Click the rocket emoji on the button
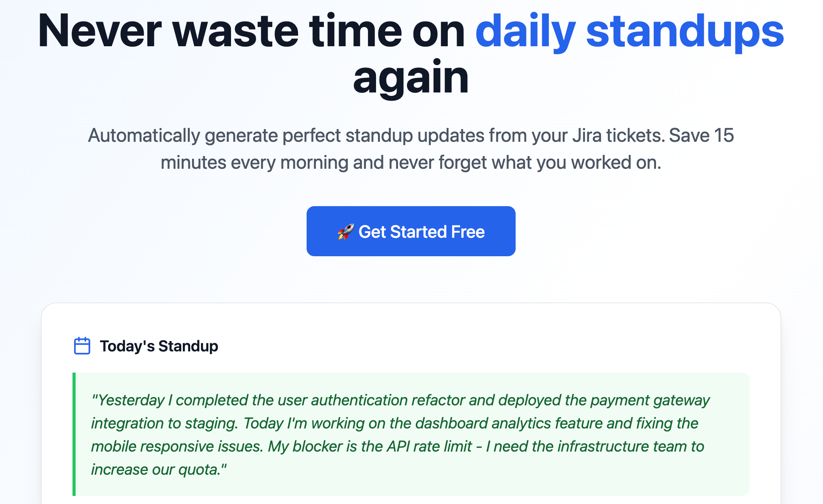823x504 pixels. (x=346, y=232)
